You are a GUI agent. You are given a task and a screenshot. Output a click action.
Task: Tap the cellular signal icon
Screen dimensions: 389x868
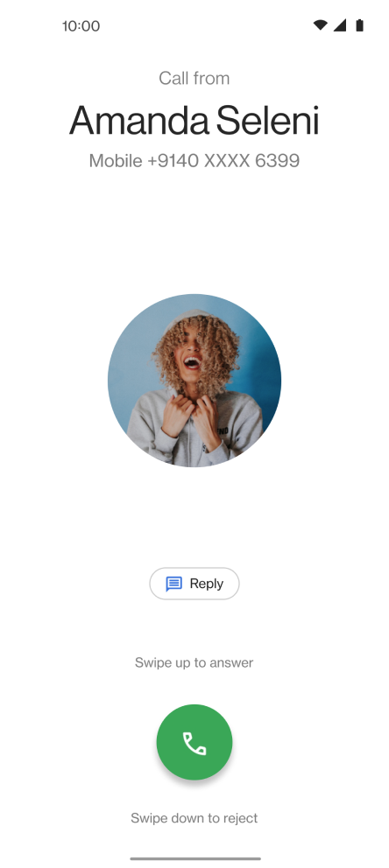340,25
